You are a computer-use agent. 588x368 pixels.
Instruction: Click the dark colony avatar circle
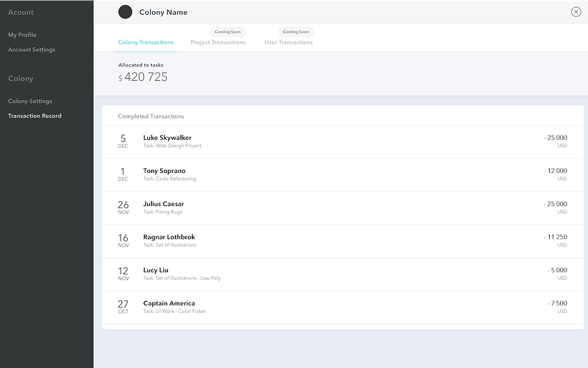[125, 12]
